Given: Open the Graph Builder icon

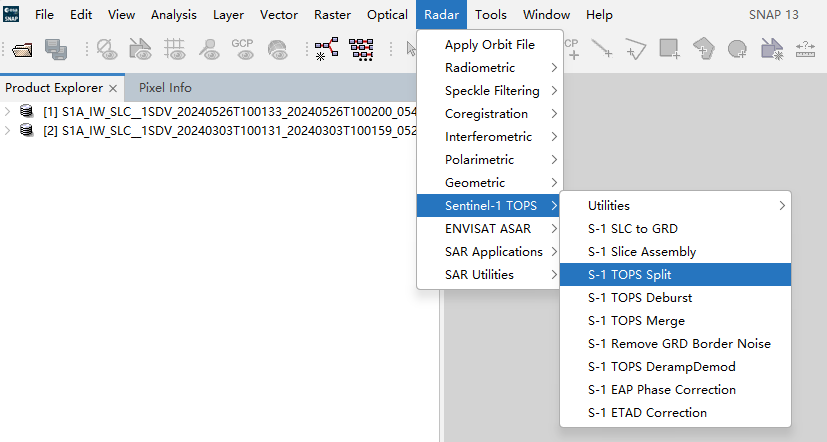Looking at the screenshot, I should coord(326,50).
